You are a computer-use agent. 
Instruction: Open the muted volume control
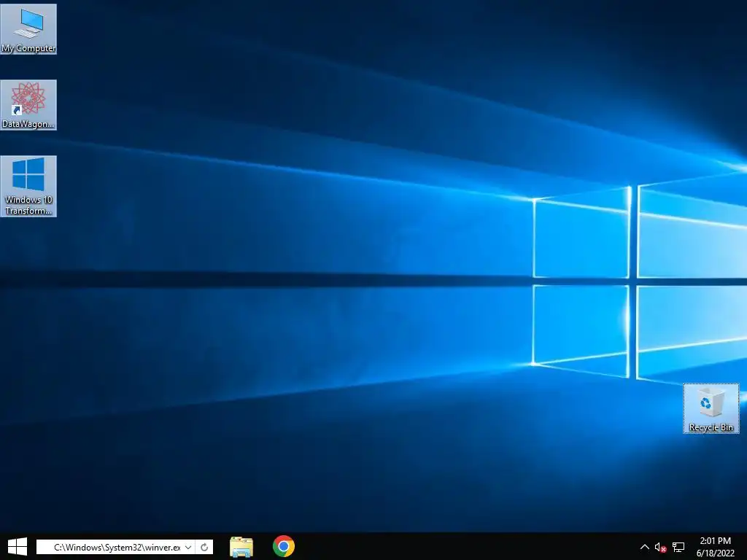660,548
